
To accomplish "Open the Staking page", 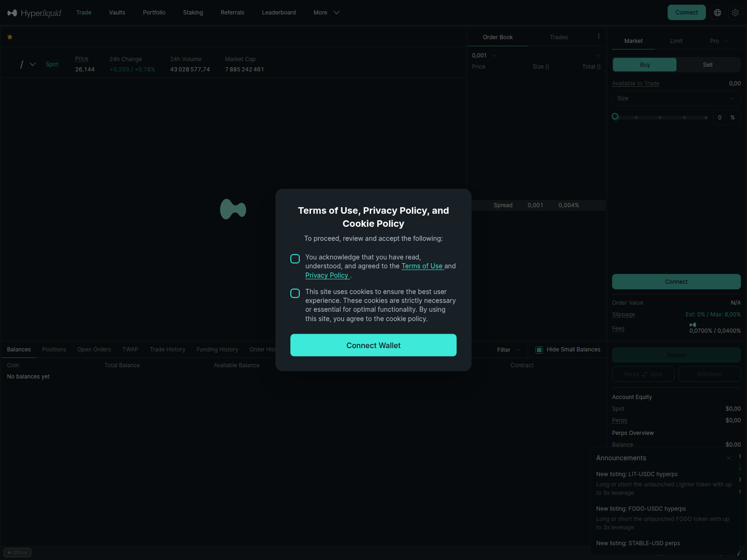I will tap(193, 13).
